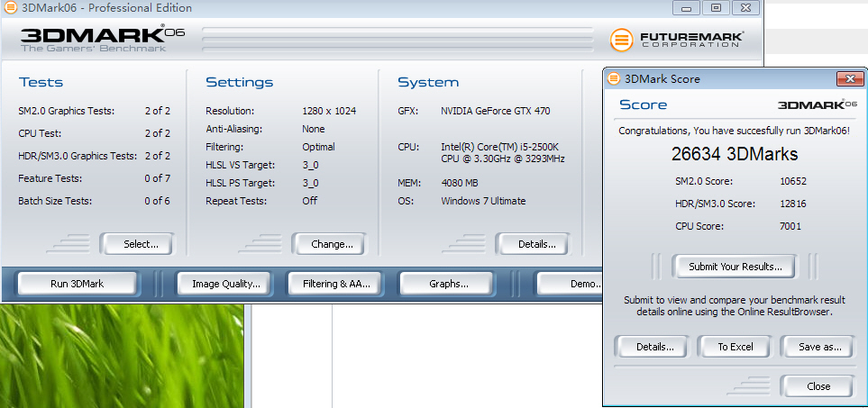Export results with To Excel button
The image size is (868, 408).
(734, 347)
